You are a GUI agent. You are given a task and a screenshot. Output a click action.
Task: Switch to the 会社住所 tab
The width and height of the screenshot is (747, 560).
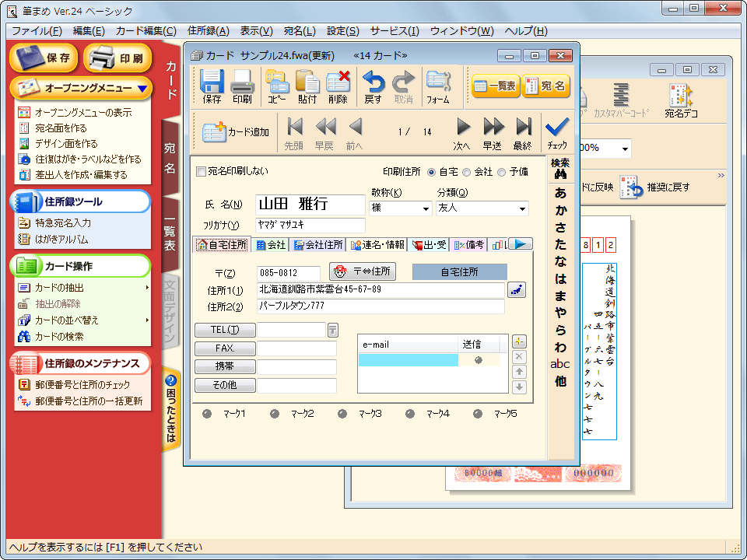click(x=317, y=245)
